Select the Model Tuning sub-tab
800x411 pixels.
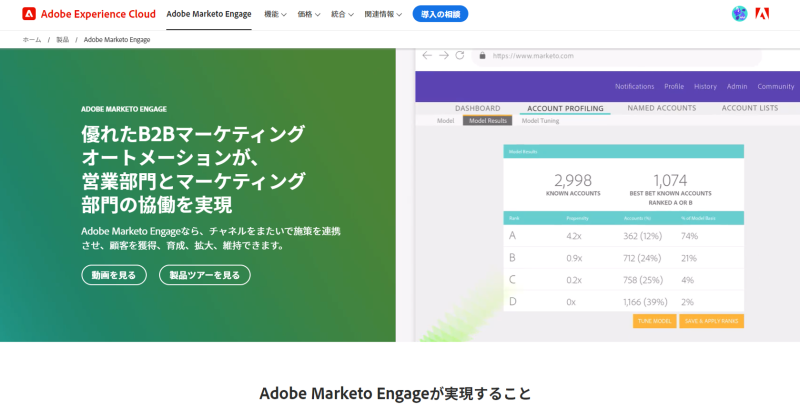click(x=540, y=121)
